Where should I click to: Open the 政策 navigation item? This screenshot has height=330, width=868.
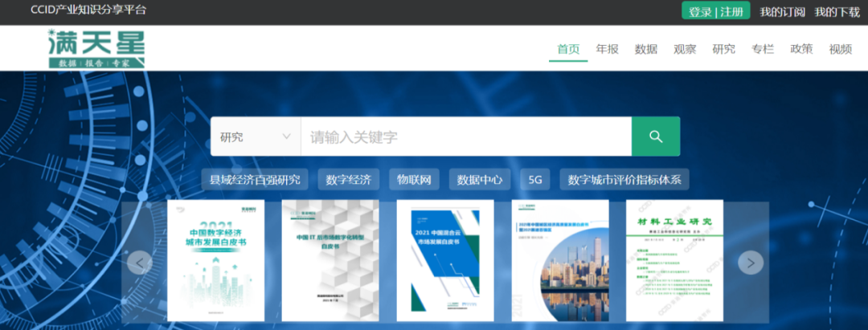(801, 49)
